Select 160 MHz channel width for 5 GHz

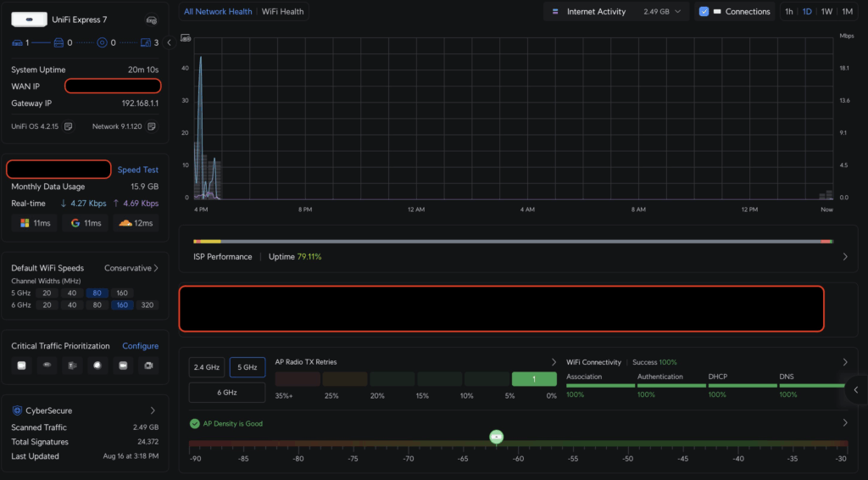[122, 293]
